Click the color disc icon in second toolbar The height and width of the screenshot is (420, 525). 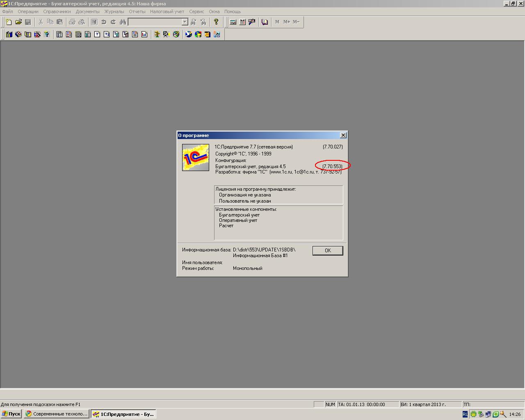point(176,34)
